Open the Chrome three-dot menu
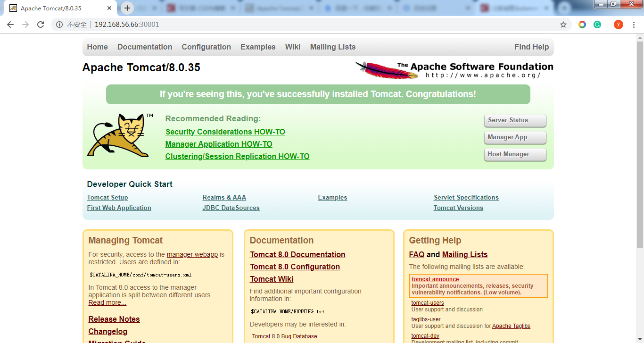Screen dimensions: 644x343 coord(634,25)
